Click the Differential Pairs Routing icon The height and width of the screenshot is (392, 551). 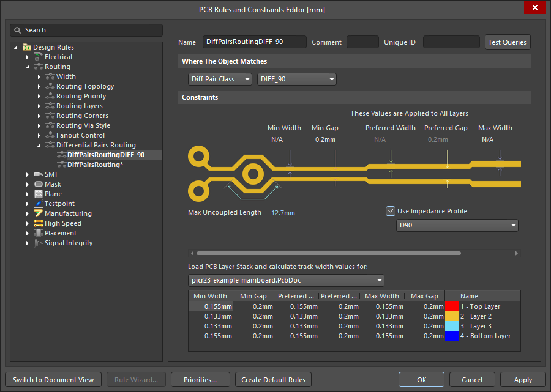tap(50, 145)
